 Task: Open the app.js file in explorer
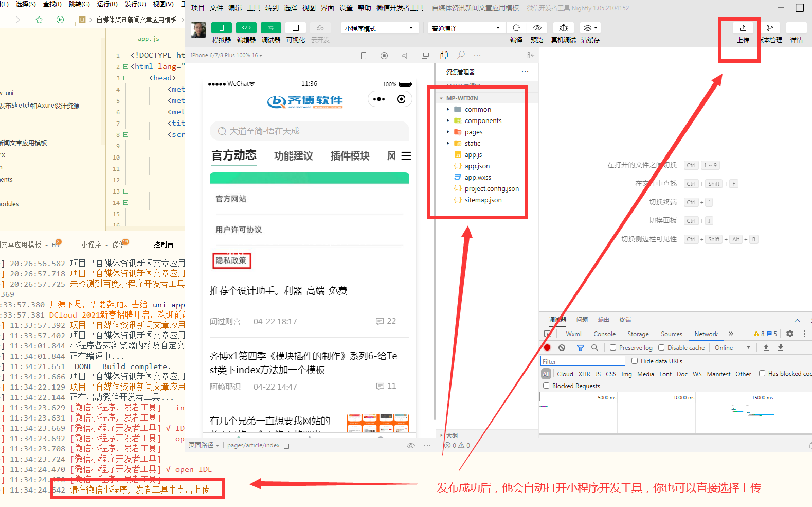pos(473,154)
